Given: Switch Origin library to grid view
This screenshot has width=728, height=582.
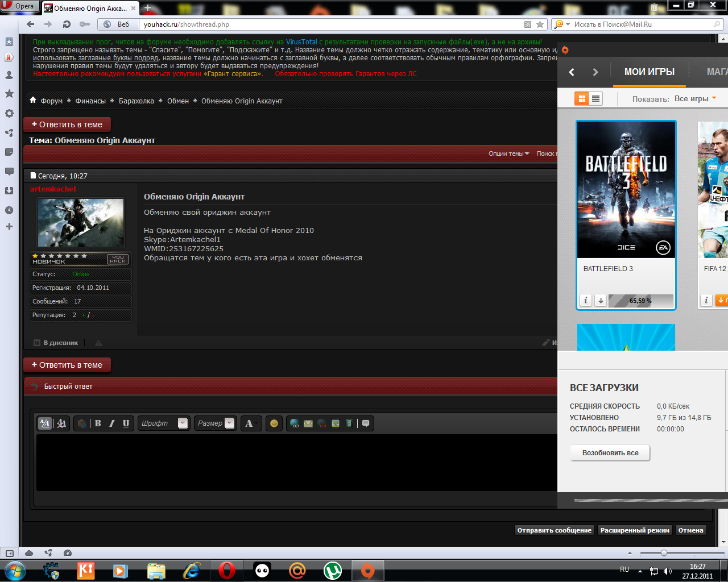Looking at the screenshot, I should click(582, 98).
